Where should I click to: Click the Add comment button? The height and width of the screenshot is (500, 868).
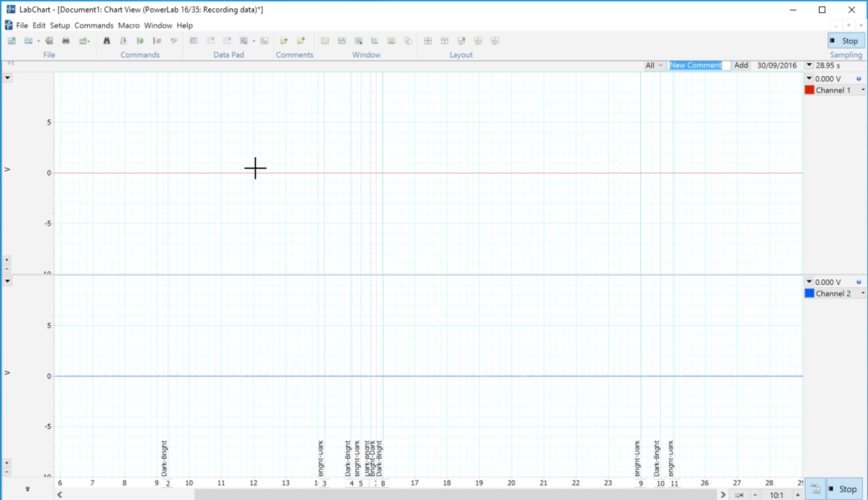(x=741, y=65)
